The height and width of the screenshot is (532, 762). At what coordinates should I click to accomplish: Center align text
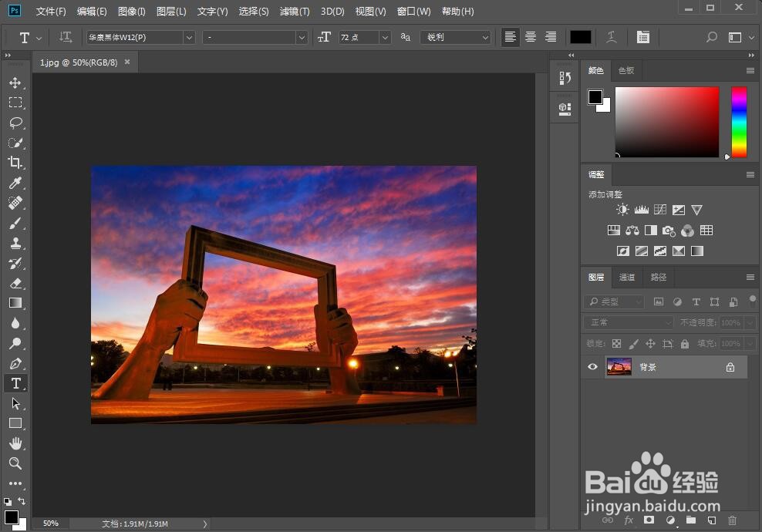(x=531, y=37)
